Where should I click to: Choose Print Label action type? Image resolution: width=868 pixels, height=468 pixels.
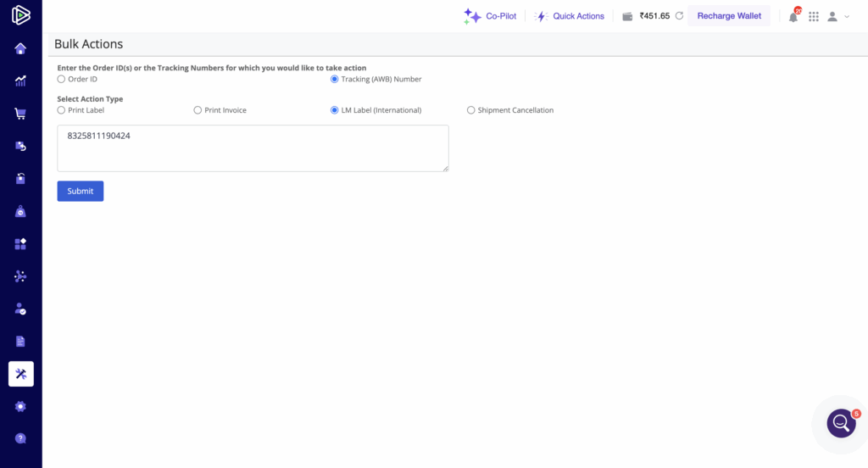(x=61, y=110)
